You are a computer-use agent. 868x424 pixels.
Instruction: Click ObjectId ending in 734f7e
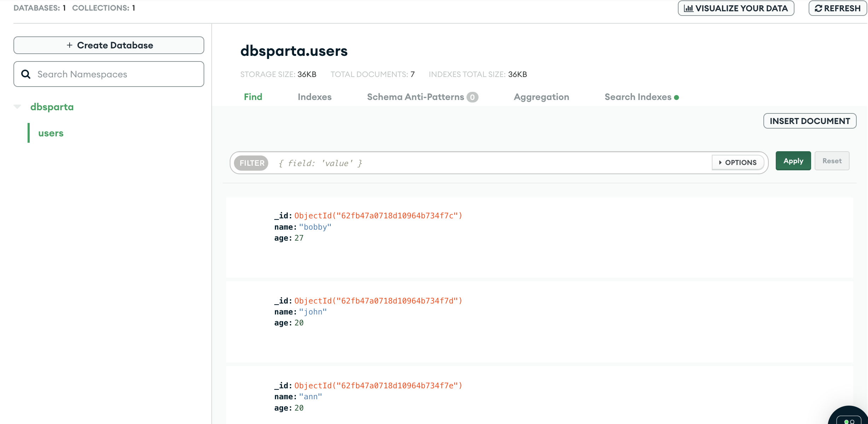coord(378,385)
